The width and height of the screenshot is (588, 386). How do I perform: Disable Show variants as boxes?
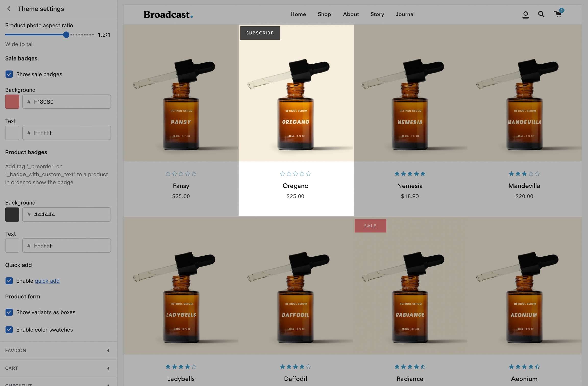click(x=9, y=312)
